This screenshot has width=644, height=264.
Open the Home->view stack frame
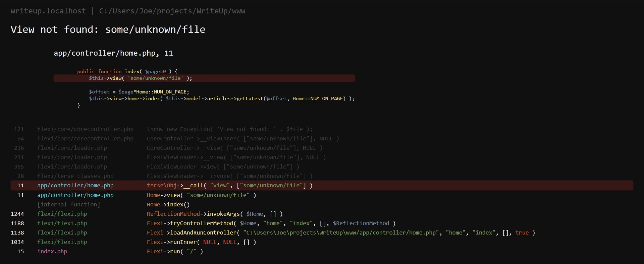tap(322, 195)
